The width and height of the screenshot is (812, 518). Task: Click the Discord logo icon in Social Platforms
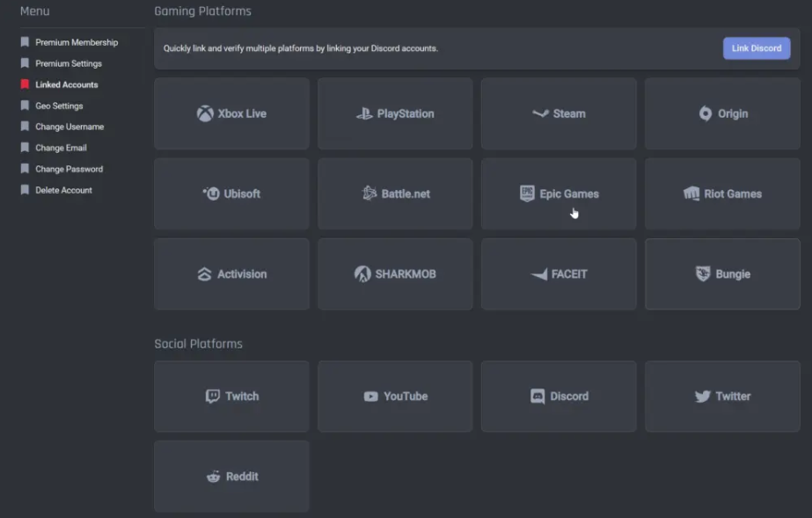click(538, 397)
